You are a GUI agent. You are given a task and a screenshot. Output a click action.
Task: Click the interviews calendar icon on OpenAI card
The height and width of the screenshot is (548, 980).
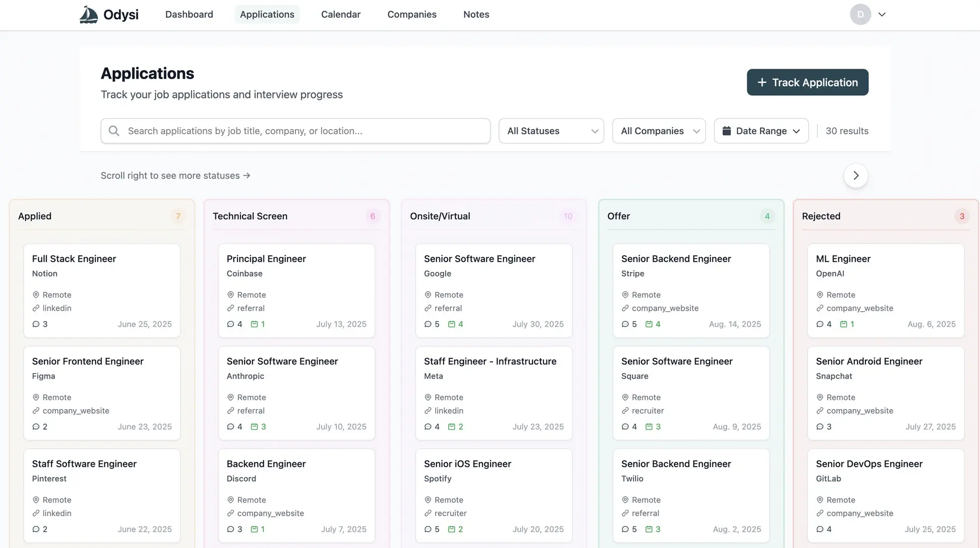844,324
